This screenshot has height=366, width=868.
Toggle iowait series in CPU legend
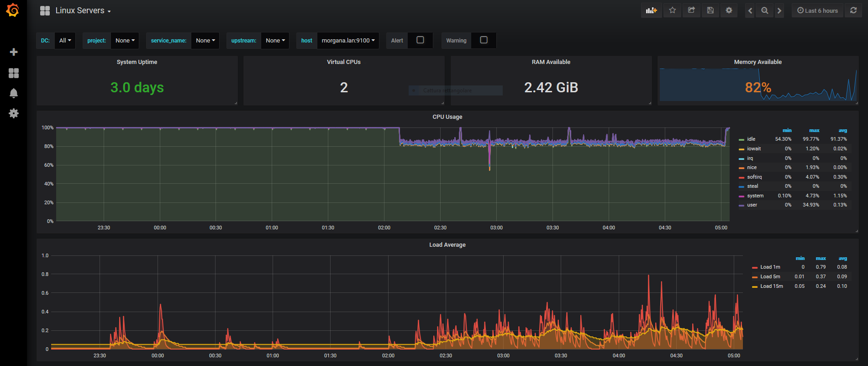tap(754, 149)
